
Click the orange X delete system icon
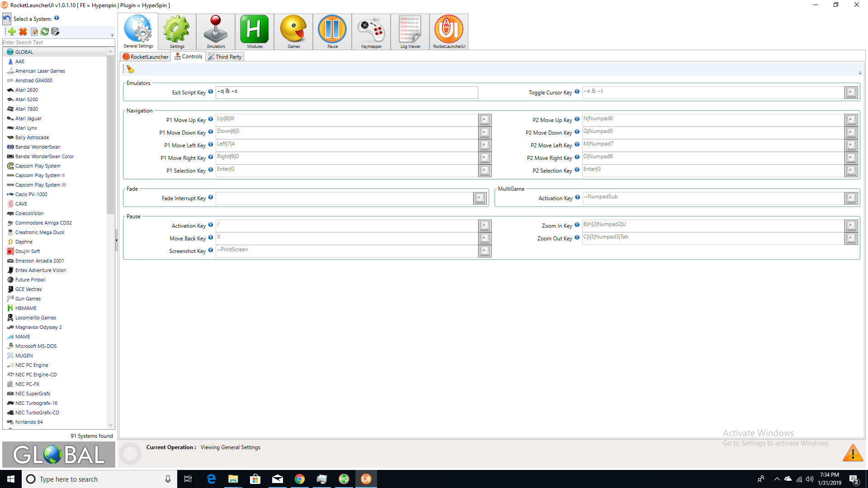coord(23,32)
